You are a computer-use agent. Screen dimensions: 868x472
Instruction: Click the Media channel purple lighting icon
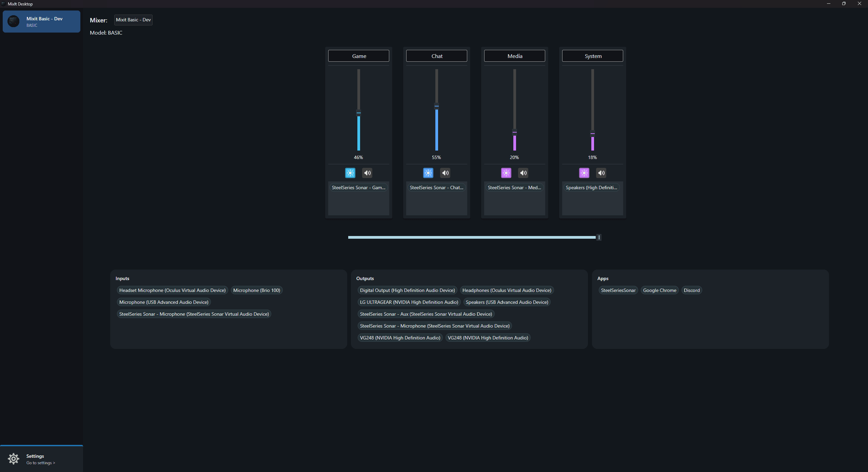506,173
